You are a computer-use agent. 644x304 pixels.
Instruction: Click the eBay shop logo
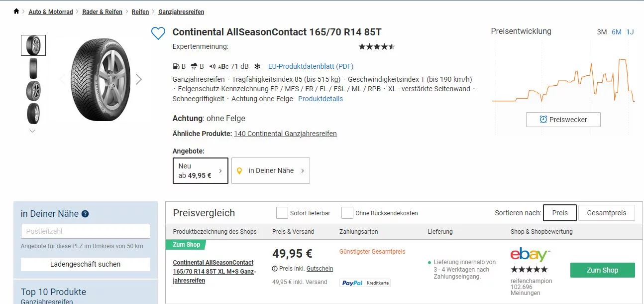point(530,255)
